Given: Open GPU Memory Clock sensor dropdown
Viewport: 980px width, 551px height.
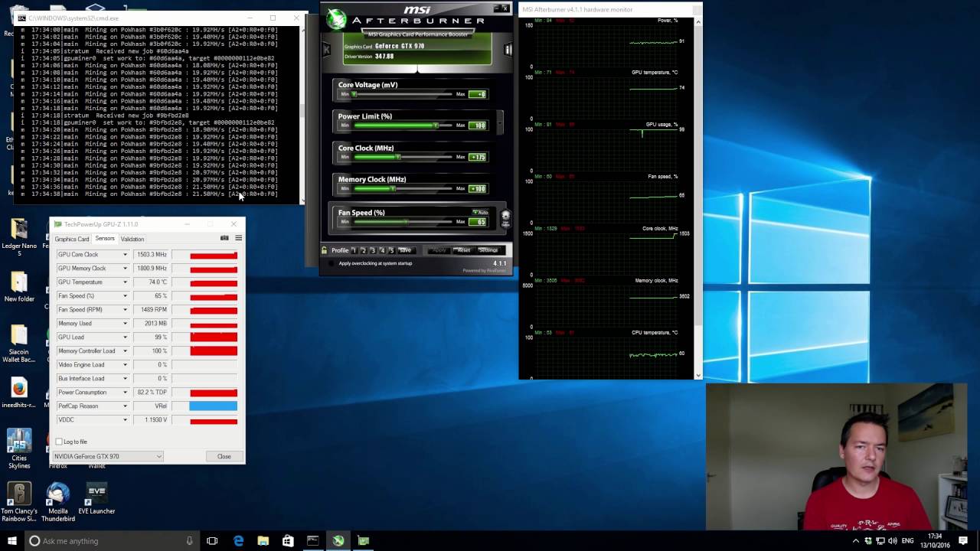Looking at the screenshot, I should 125,269.
